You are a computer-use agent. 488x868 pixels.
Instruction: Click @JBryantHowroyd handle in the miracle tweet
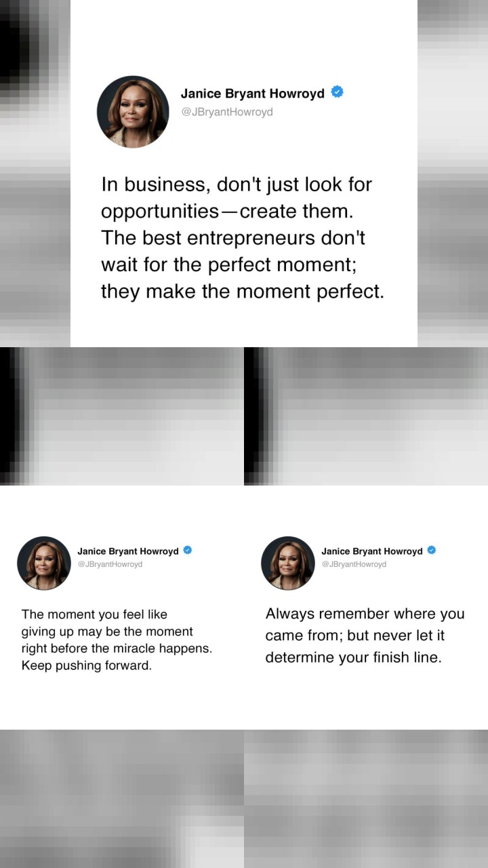pos(110,564)
